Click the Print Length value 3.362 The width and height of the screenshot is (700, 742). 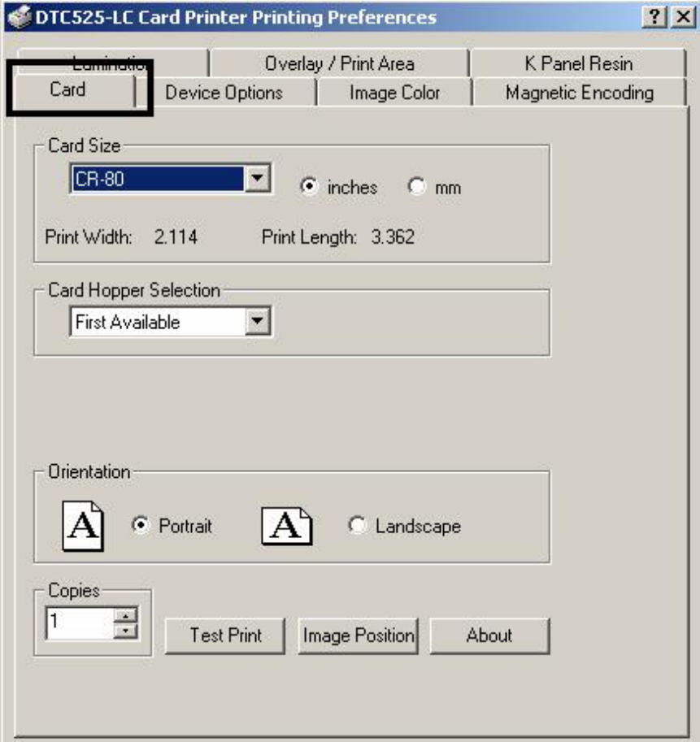tap(393, 236)
